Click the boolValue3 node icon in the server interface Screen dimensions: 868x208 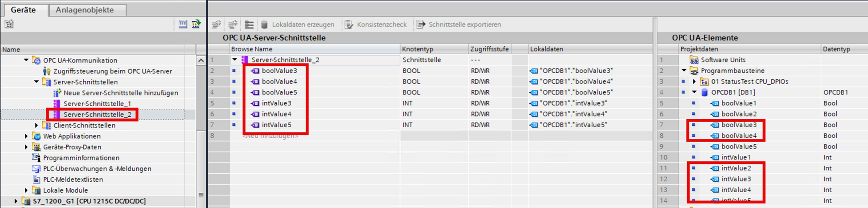pyautogui.click(x=255, y=71)
